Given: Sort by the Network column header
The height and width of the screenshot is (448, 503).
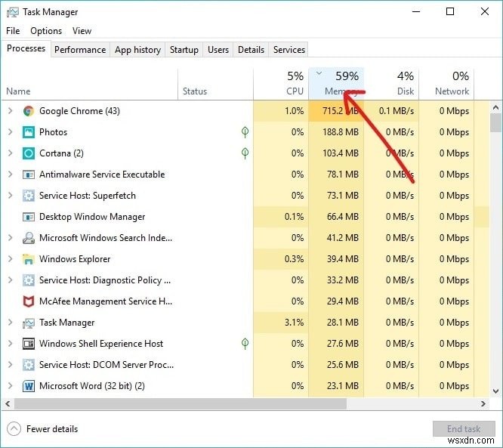Looking at the screenshot, I should coord(446,84).
